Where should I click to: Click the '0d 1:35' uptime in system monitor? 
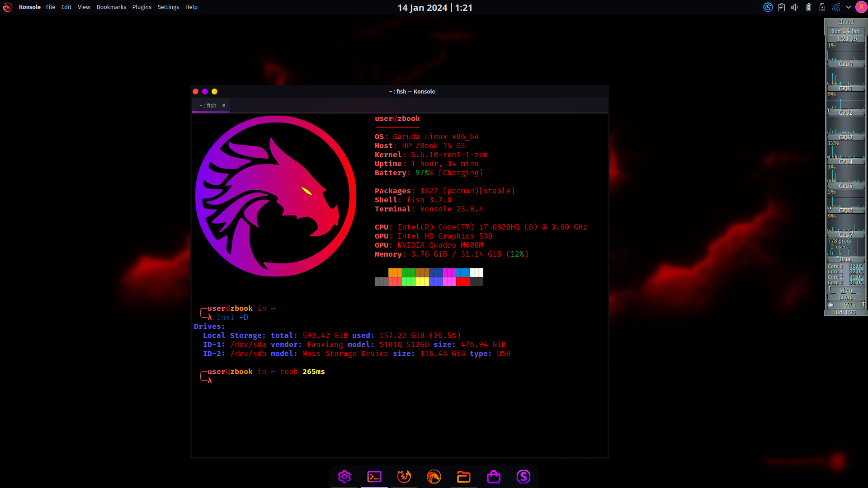point(846,313)
